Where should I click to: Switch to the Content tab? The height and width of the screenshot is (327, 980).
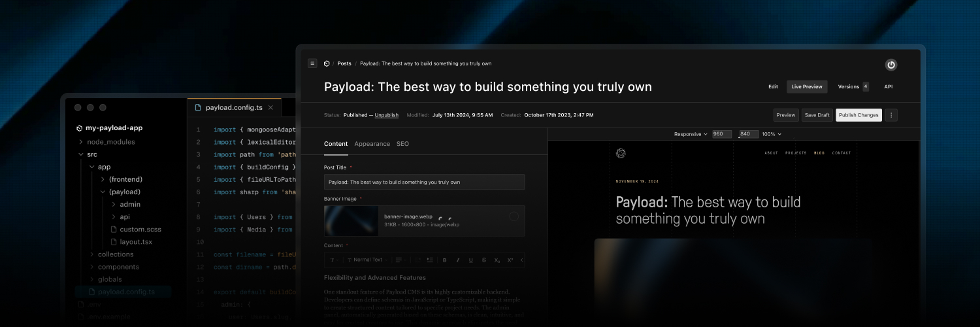[x=336, y=144]
